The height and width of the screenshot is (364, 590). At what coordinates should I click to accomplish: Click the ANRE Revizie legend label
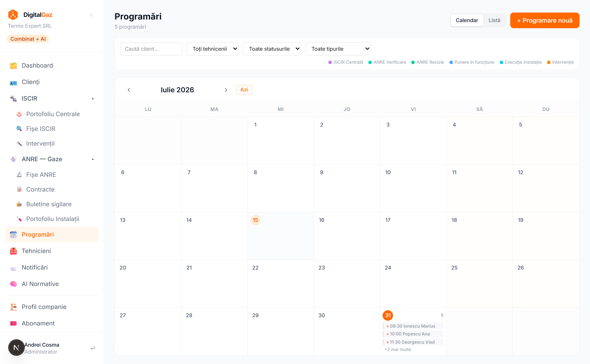430,62
